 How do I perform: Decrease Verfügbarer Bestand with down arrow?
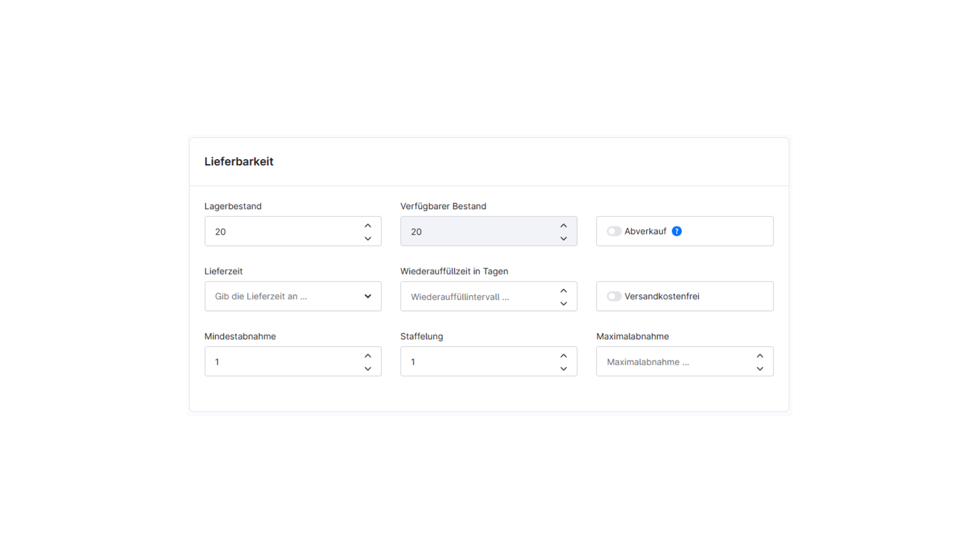pos(563,238)
